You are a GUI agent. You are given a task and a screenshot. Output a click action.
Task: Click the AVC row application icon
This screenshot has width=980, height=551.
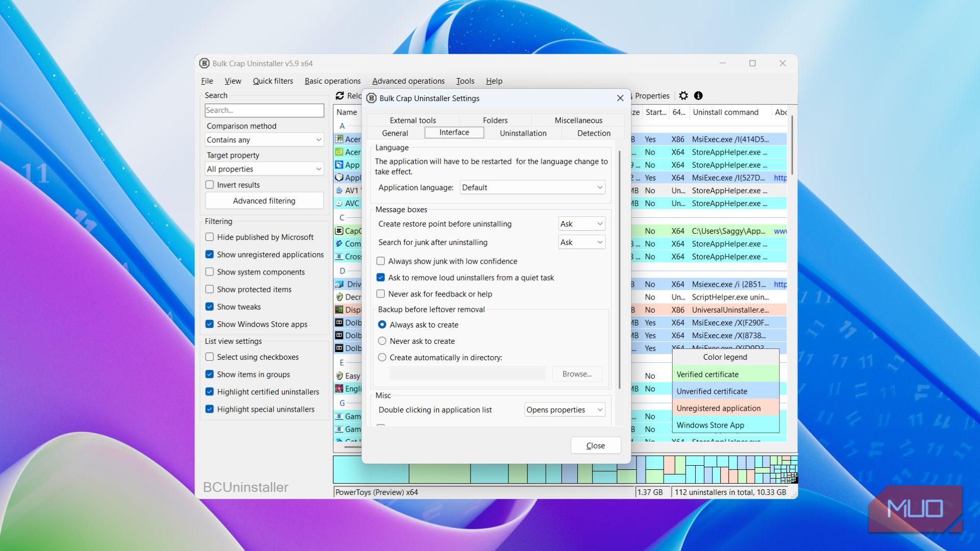pos(339,203)
